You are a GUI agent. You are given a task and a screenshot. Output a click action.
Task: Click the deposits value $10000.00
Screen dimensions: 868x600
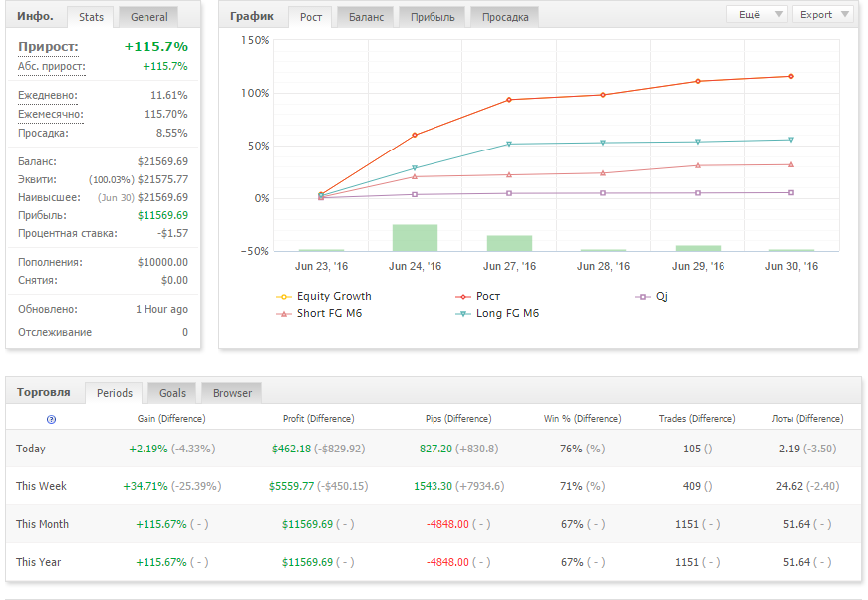tap(162, 262)
